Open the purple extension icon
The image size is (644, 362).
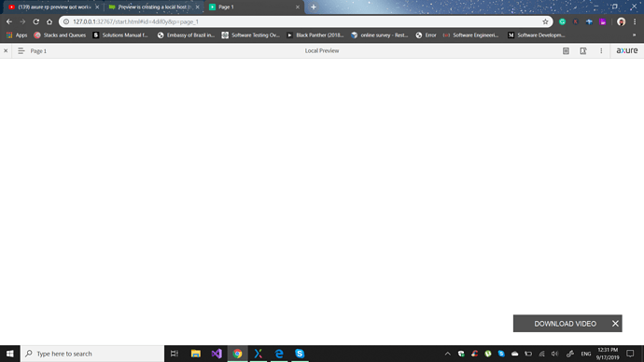click(x=603, y=21)
